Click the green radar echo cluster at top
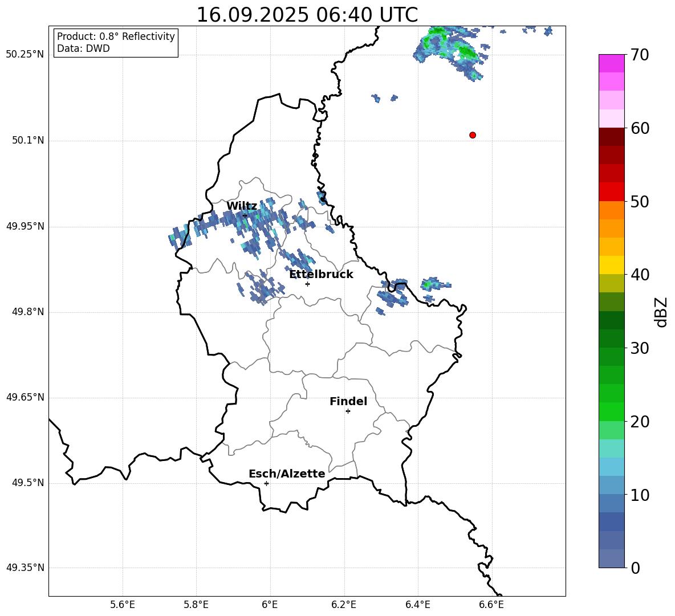The height and width of the screenshot is (616, 675). coord(448,50)
